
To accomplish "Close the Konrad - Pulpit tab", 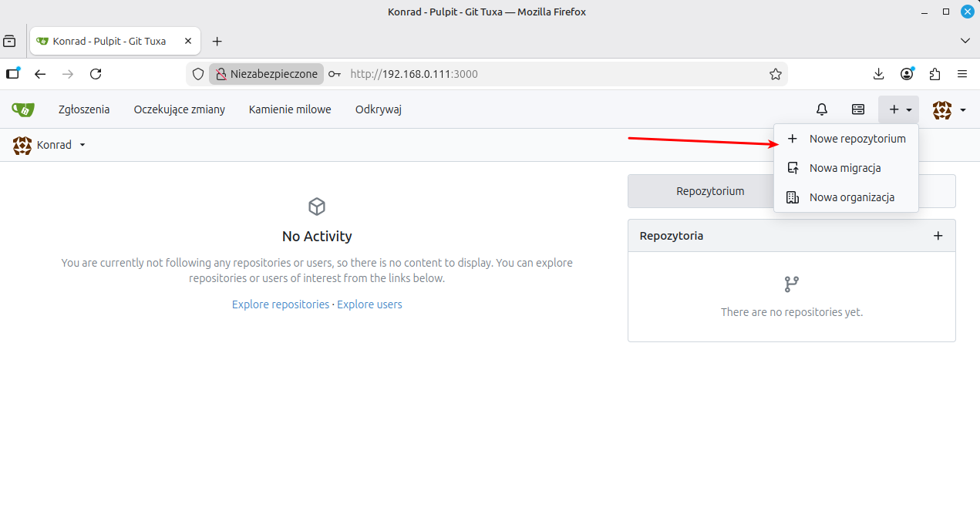I will (188, 41).
